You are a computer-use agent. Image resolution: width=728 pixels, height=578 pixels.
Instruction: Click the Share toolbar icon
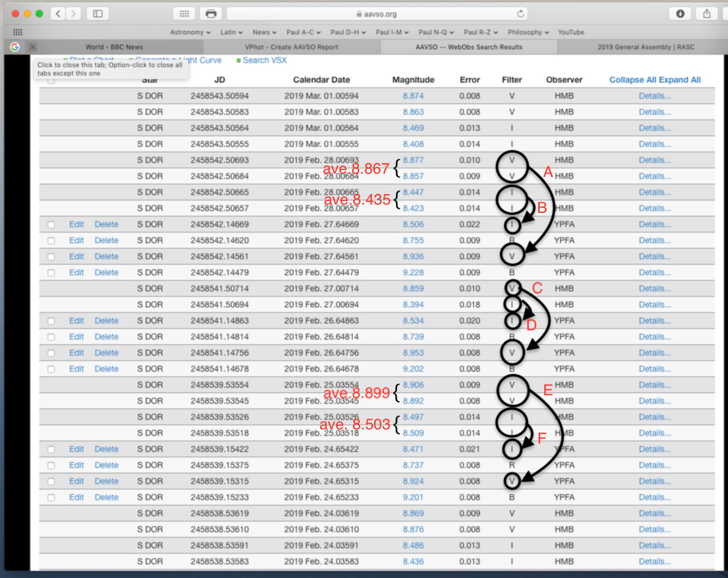[x=707, y=14]
